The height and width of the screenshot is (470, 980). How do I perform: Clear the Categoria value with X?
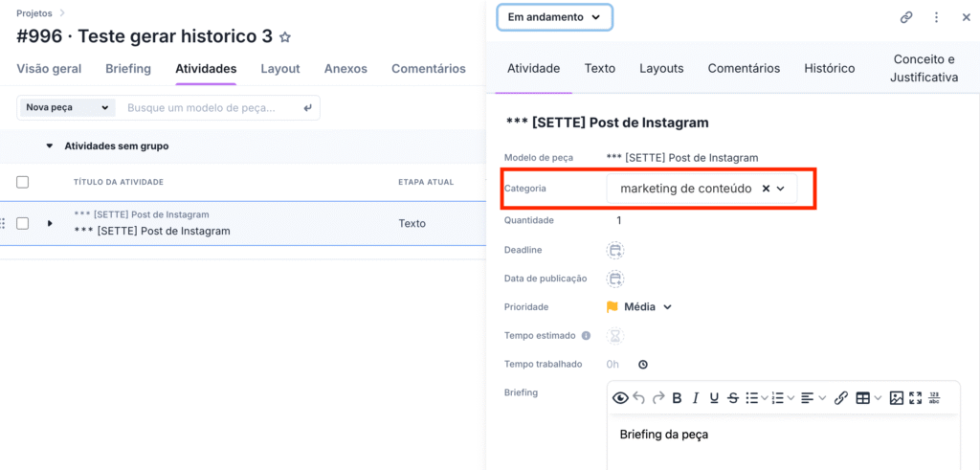(766, 189)
